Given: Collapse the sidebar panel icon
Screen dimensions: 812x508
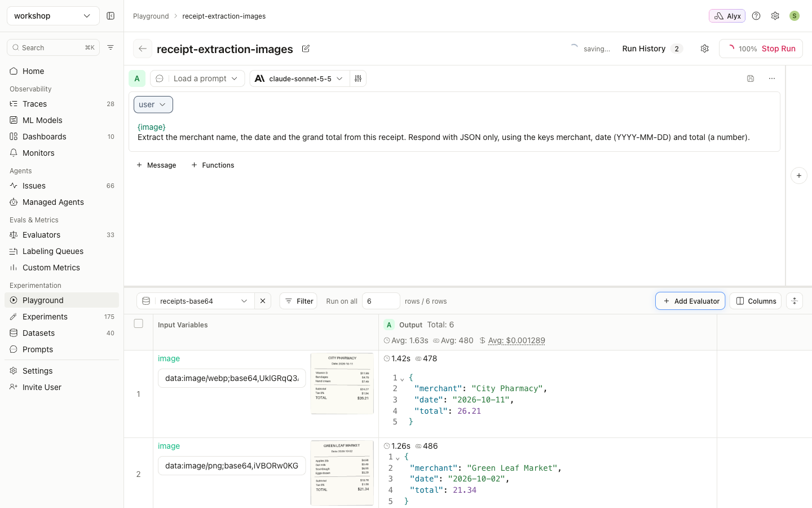Looking at the screenshot, I should pos(111,16).
